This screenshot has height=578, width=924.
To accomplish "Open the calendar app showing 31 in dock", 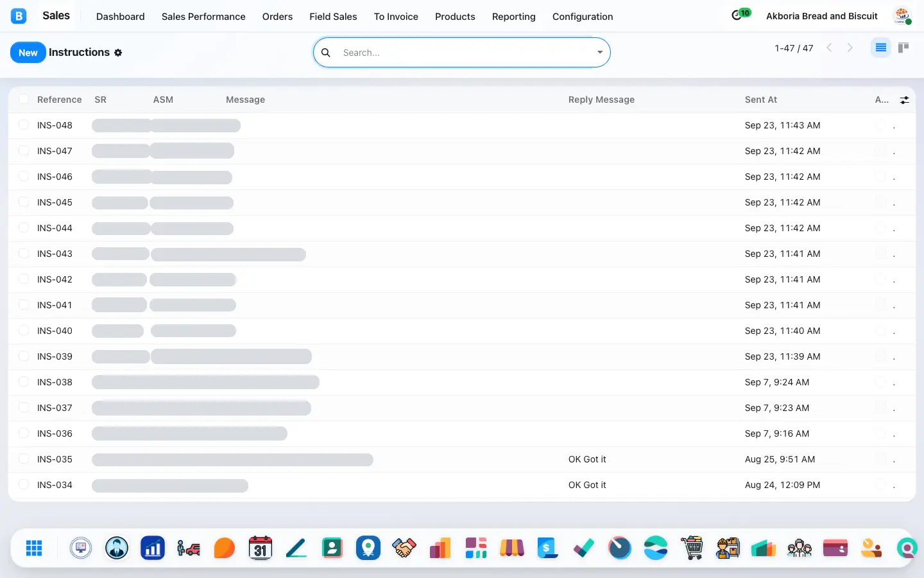I will [261, 548].
